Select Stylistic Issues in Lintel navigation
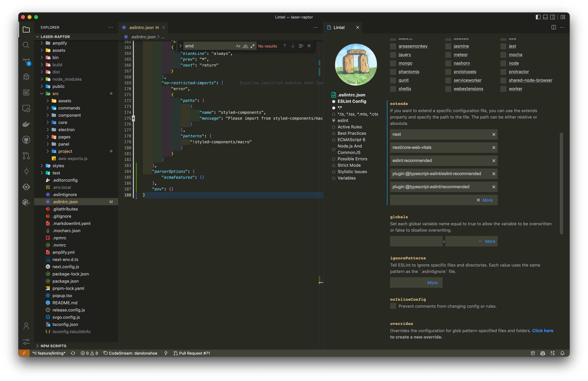The image size is (588, 381). point(352,172)
